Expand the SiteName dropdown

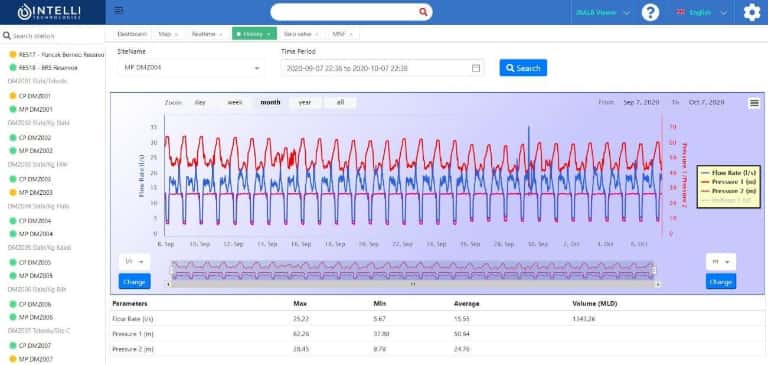191,68
